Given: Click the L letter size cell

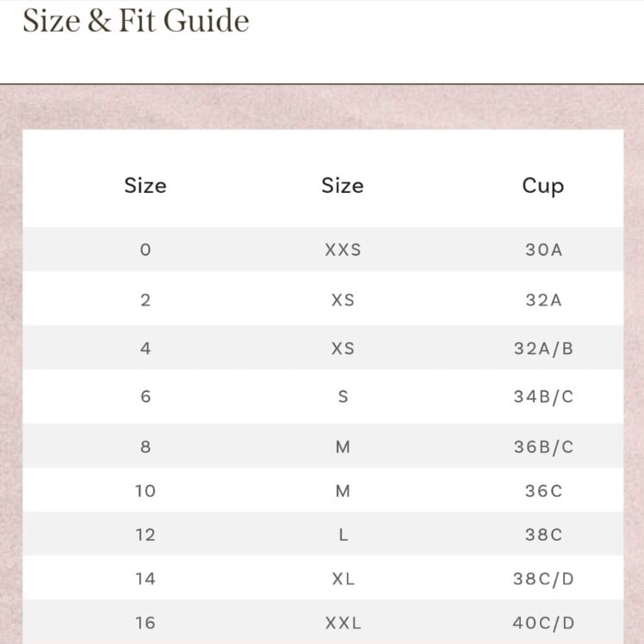Looking at the screenshot, I should pyautogui.click(x=344, y=536).
